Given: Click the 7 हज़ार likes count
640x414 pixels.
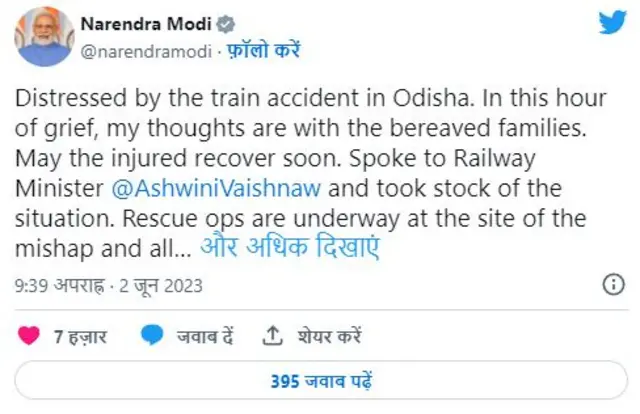Looking at the screenshot, I should coord(81,337).
